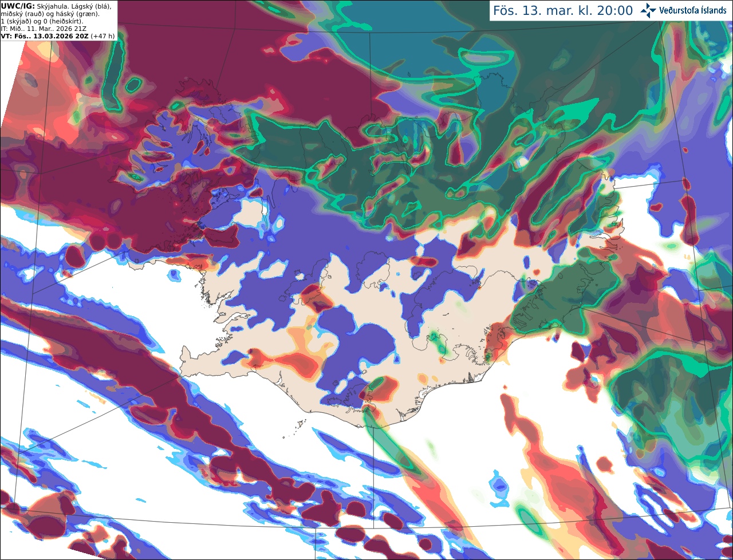Click the '(+47 h)' forecast offset text
Image resolution: width=733 pixels, height=560 pixels.
point(103,36)
